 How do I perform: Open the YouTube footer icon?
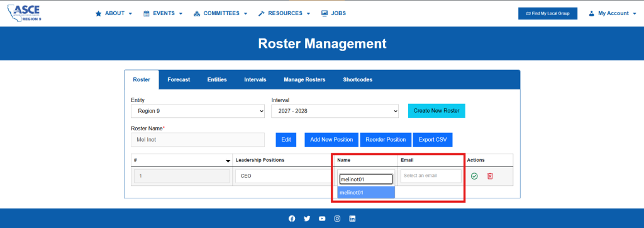pyautogui.click(x=322, y=219)
